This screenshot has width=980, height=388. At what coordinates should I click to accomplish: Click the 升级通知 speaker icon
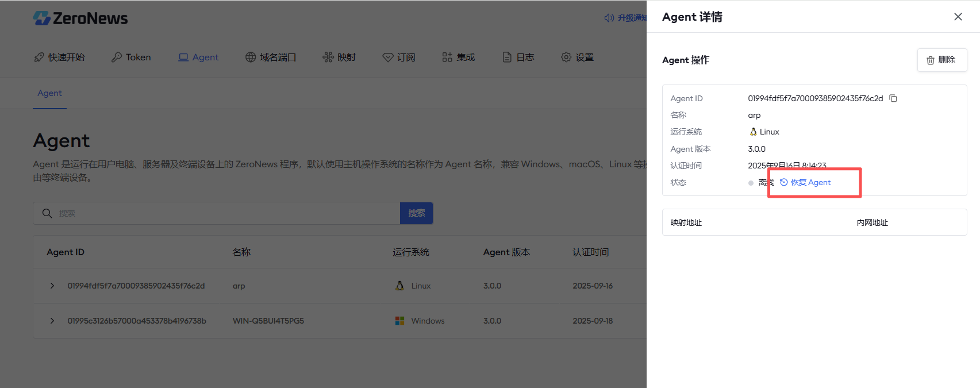609,18
